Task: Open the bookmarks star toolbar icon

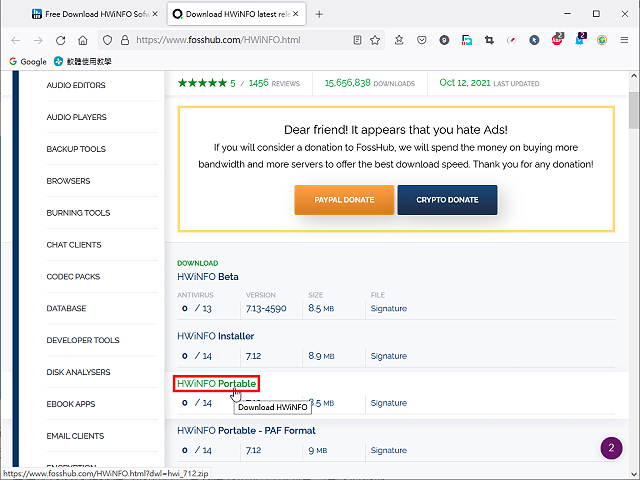Action: tap(399, 40)
